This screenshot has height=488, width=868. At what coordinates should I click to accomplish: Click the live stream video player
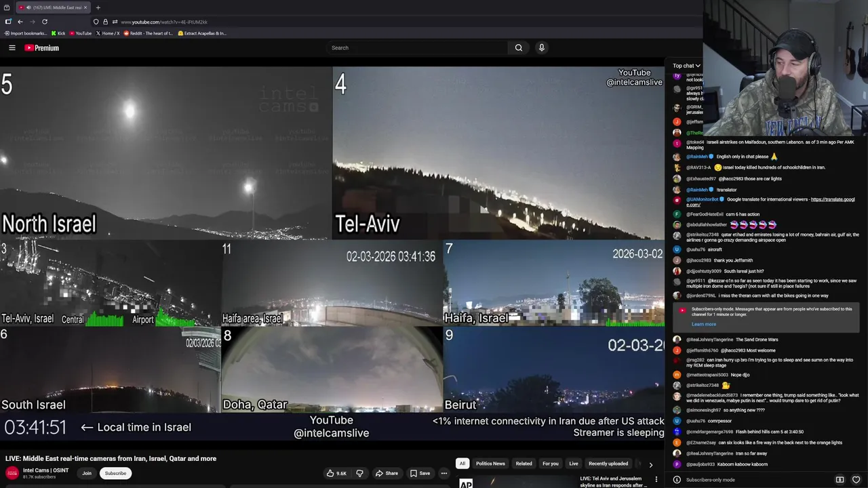point(332,255)
